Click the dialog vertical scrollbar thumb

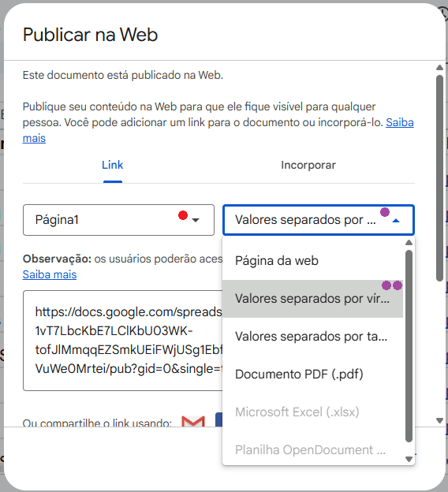pos(439,178)
